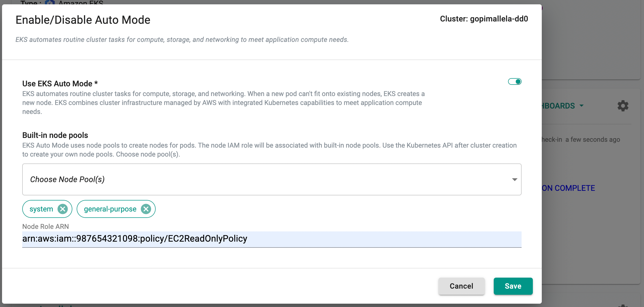644x307 pixels.
Task: Click the node pool dropdown arrow
Action: [x=515, y=180]
